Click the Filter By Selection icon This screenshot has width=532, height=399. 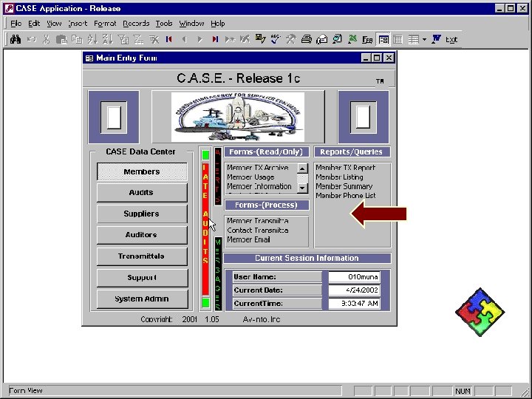click(123, 39)
